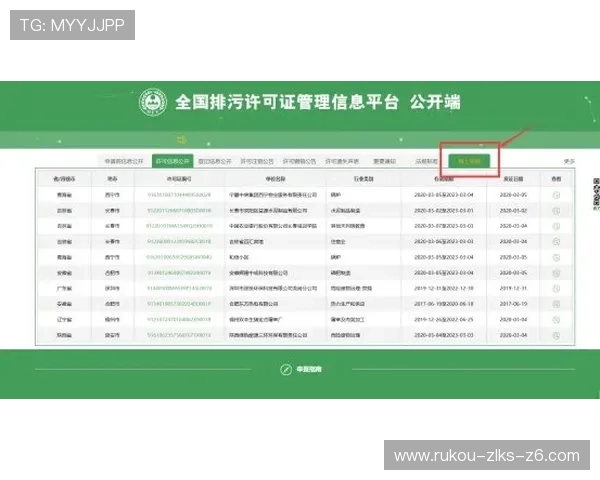Screen dimensions: 600x480
Task: Open the 许可注销公告 tab
Action: coord(257,161)
